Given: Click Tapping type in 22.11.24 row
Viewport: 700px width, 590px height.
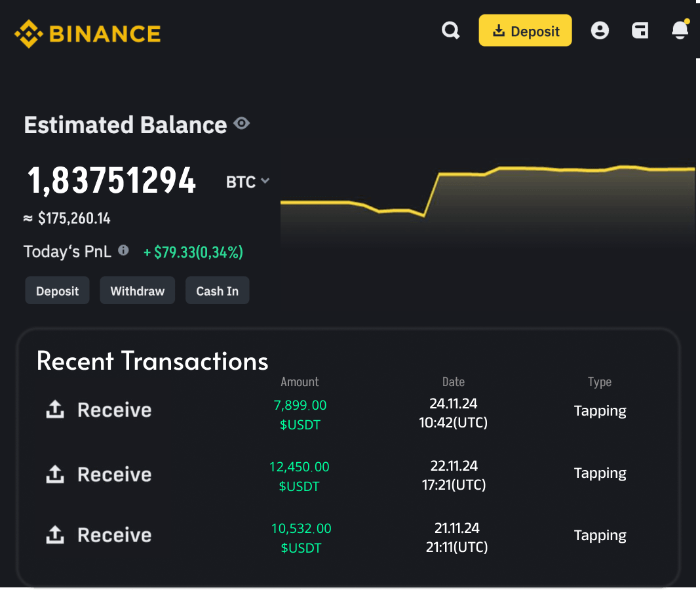Looking at the screenshot, I should tap(600, 473).
